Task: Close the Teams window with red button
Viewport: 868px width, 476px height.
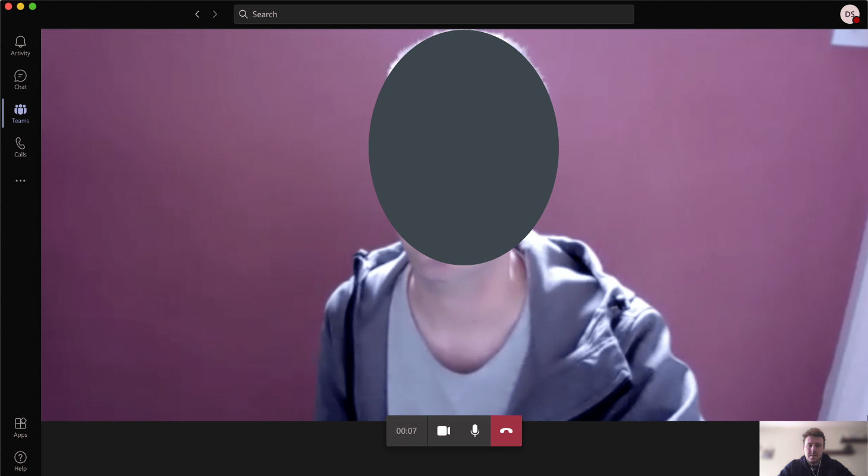Action: coord(8,6)
